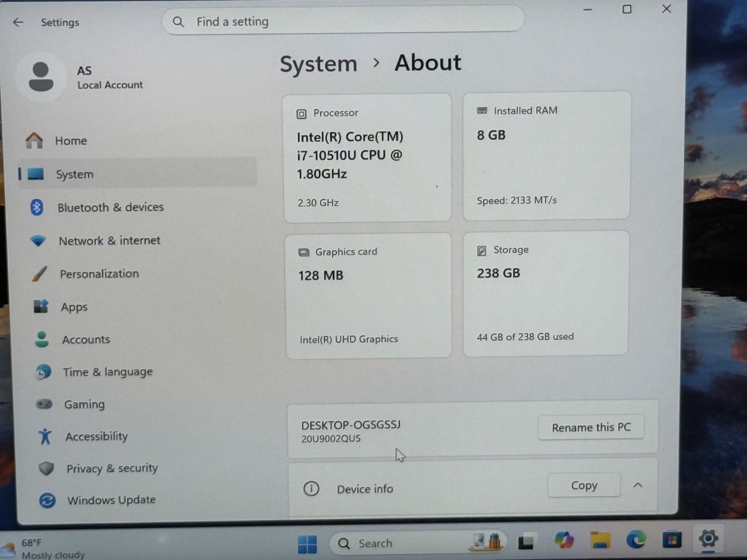This screenshot has height=560, width=747.
Task: Collapse the Device info section chevron
Action: 638,485
